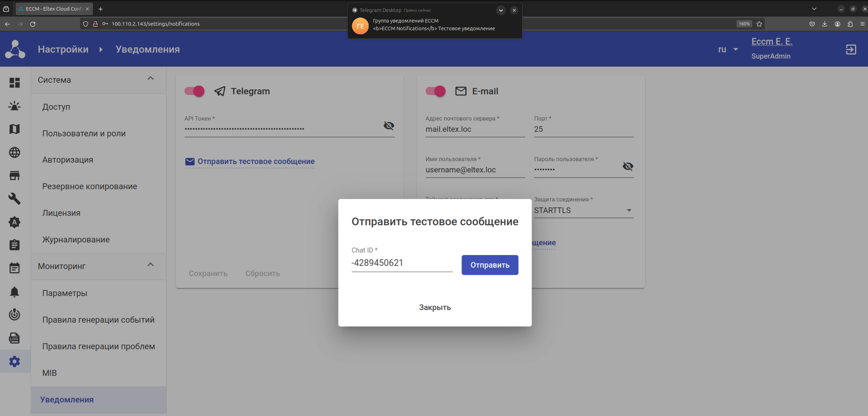Open the Журналирование menu item
The image size is (868, 416).
76,239
